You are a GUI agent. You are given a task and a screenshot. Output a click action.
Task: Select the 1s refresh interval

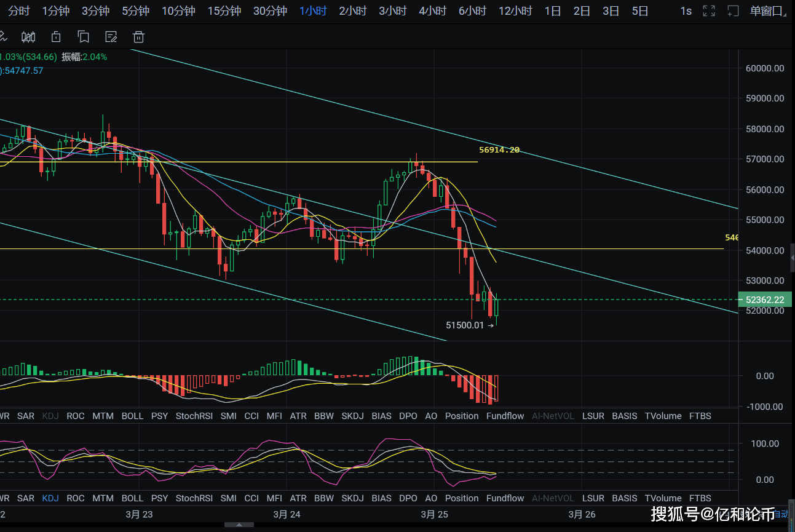[686, 11]
